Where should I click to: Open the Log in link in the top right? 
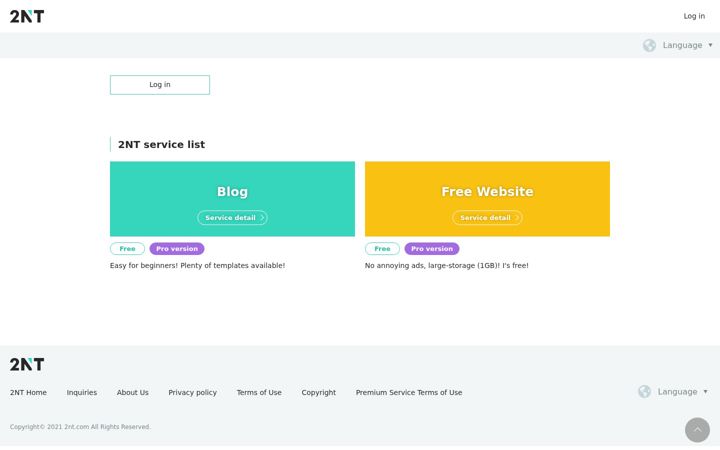click(x=694, y=16)
